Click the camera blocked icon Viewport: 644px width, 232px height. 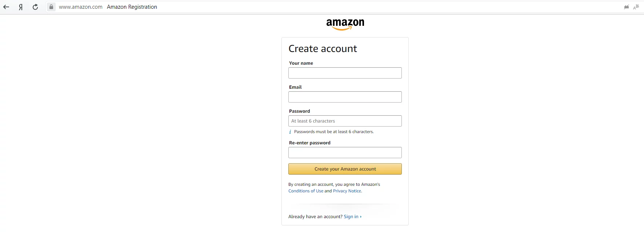pos(626,7)
